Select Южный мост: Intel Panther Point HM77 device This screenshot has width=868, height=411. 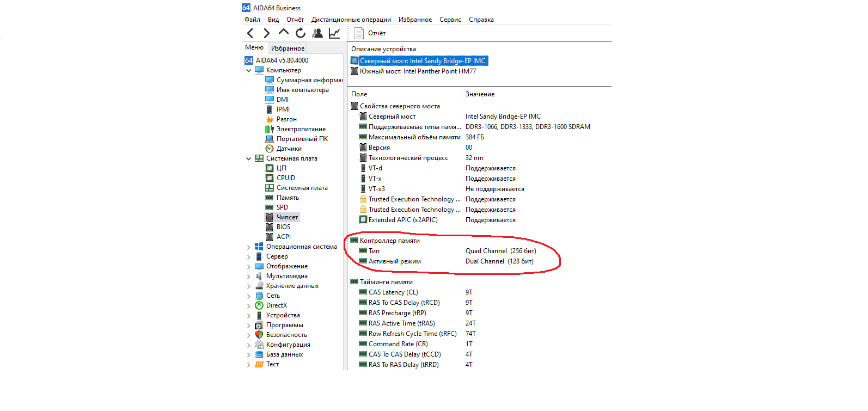tap(413, 71)
